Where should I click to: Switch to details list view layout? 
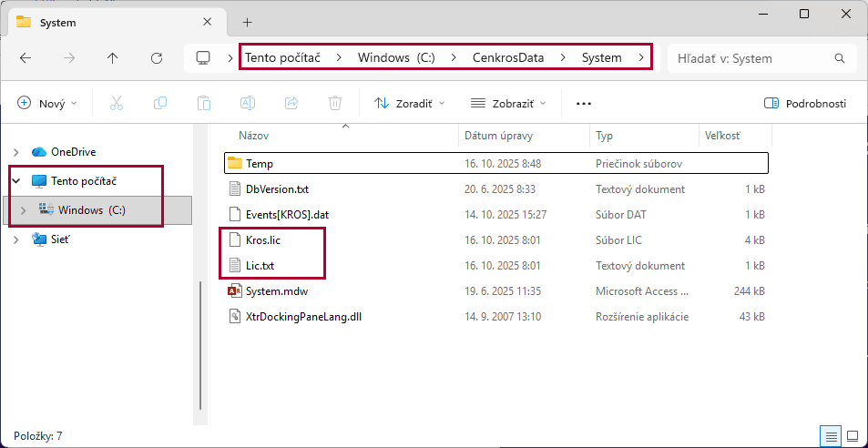[831, 436]
